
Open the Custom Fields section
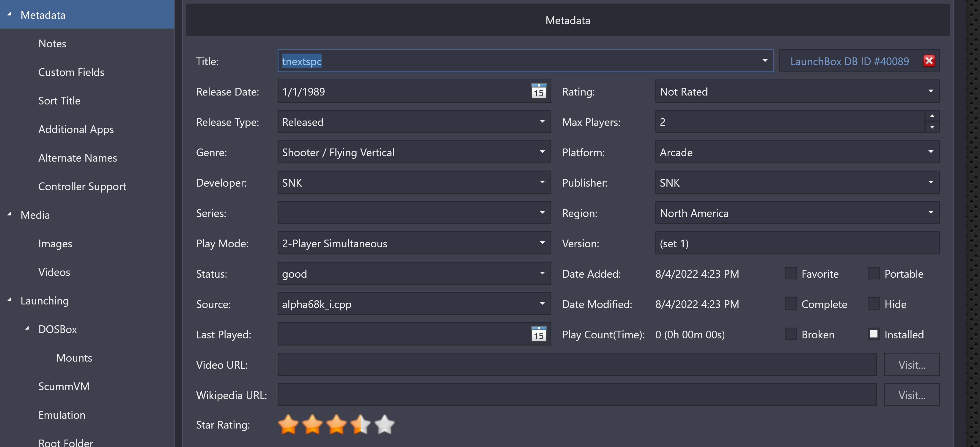tap(71, 72)
